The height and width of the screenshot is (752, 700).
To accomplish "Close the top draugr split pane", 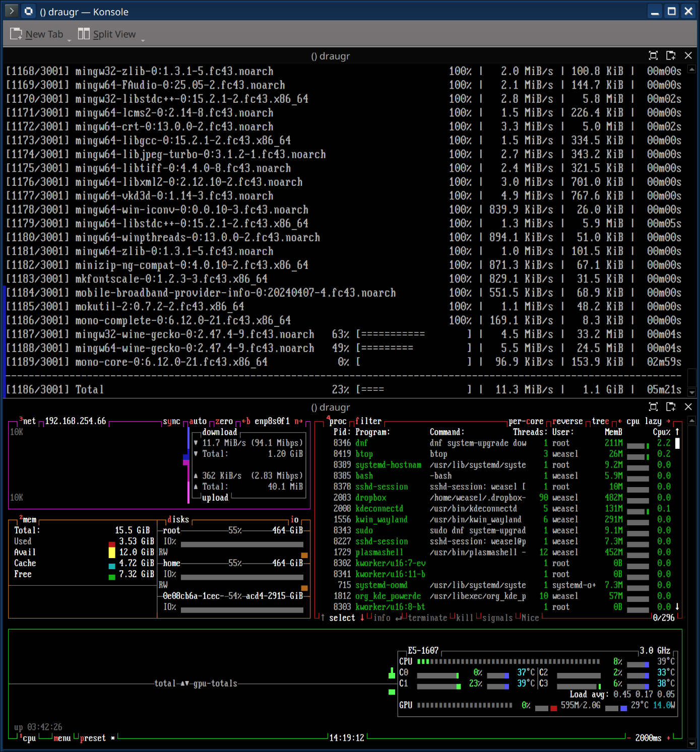I will pos(688,55).
